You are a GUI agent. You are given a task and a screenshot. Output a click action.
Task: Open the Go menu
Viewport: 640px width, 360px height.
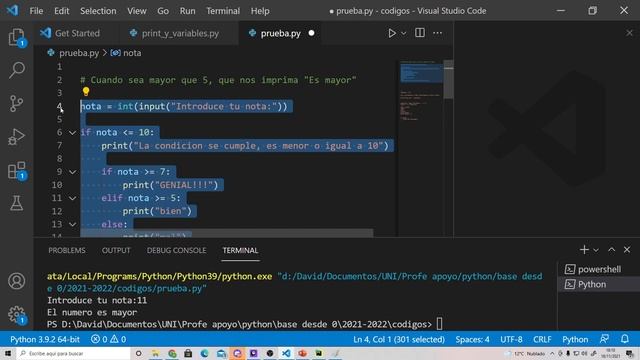click(163, 11)
